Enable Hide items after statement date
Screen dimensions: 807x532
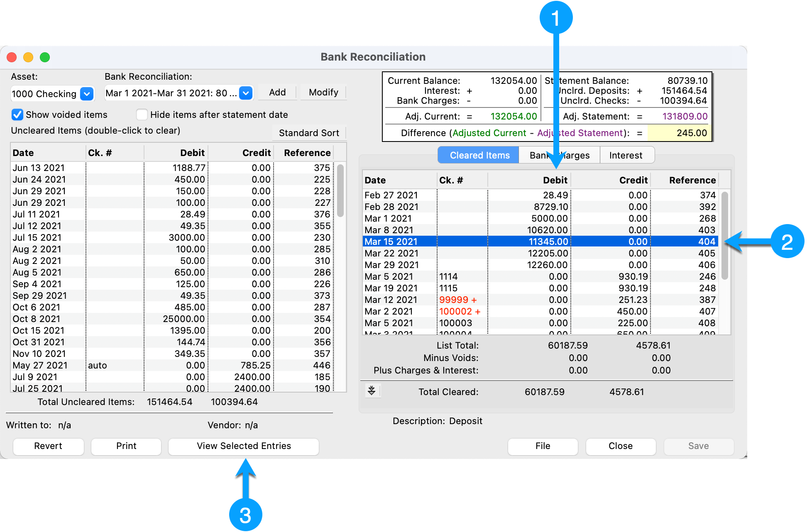142,115
